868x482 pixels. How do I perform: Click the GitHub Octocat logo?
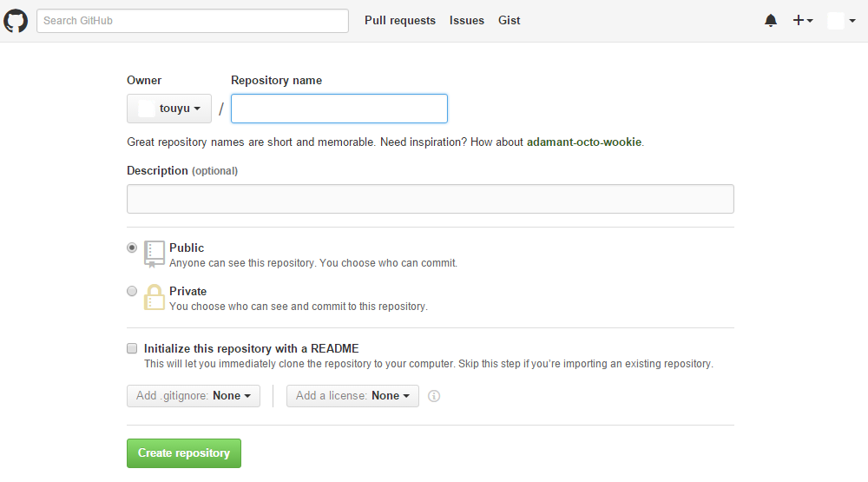[x=16, y=21]
